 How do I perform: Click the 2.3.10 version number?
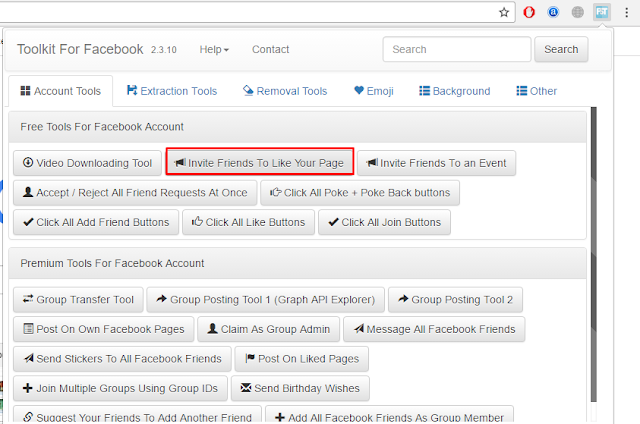click(x=164, y=50)
